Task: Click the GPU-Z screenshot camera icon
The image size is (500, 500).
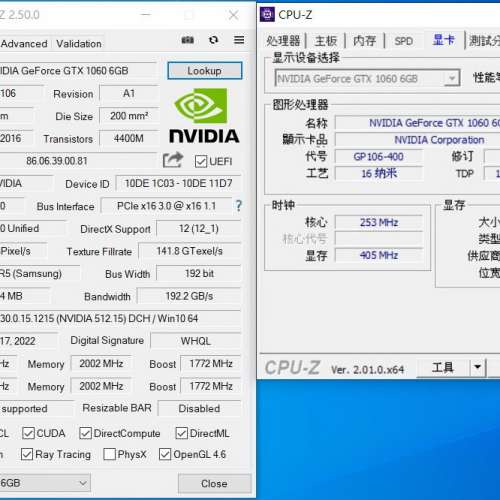Action: [x=188, y=40]
